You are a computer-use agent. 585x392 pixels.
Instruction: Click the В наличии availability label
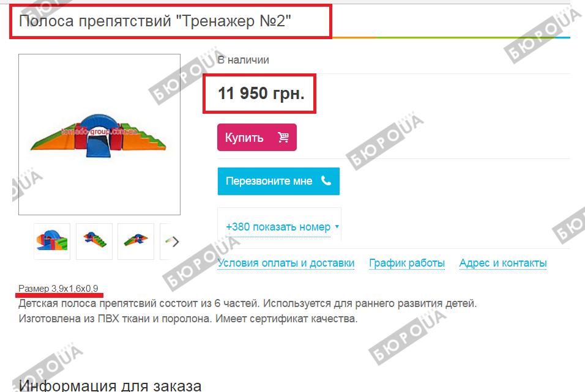pos(244,60)
